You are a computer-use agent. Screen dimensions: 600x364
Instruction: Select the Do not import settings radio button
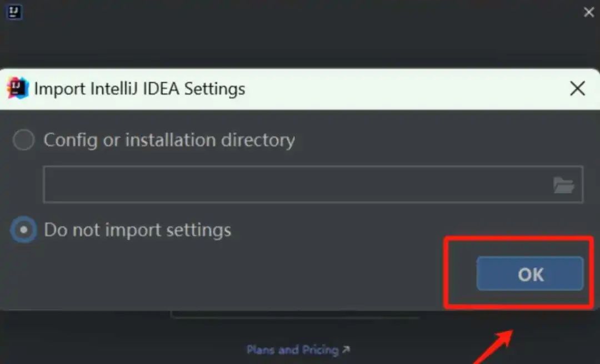tap(24, 230)
